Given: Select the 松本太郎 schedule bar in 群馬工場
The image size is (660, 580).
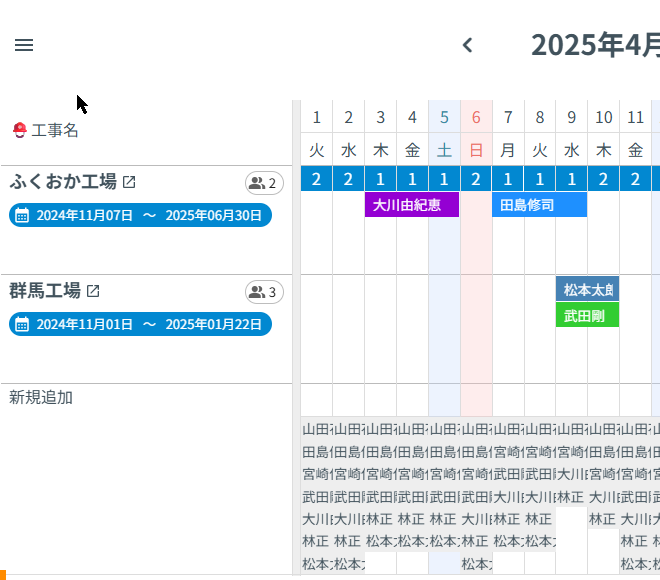Looking at the screenshot, I should click(x=587, y=289).
